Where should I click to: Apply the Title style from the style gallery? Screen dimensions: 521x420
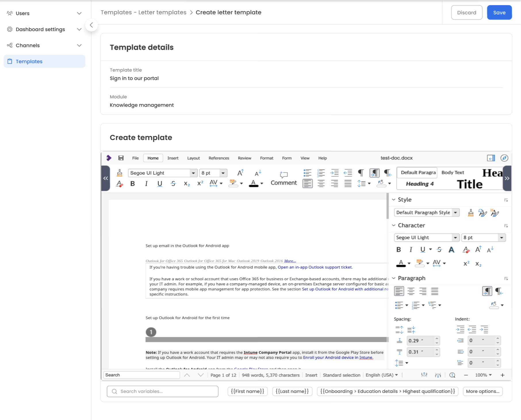[x=470, y=184]
